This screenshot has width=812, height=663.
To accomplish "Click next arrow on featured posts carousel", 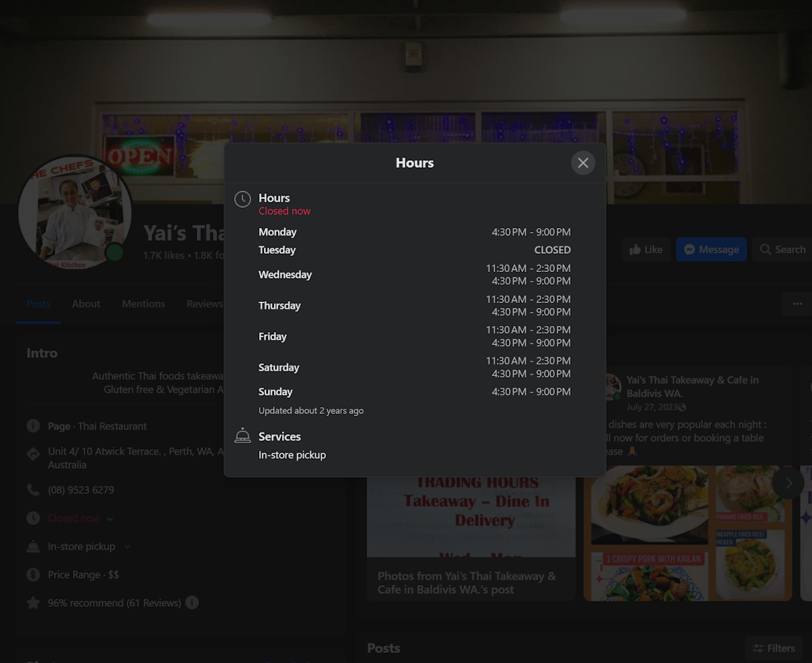I will [x=788, y=484].
